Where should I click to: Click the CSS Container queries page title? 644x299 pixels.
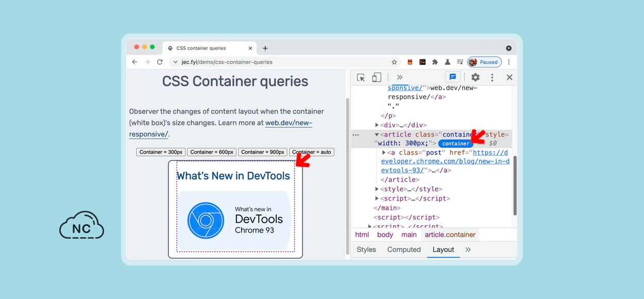point(235,81)
